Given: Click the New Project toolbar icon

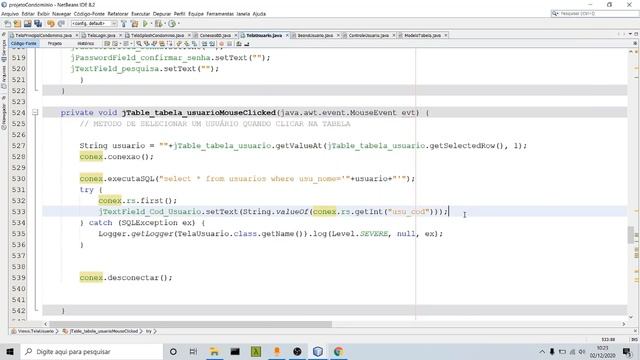Looking at the screenshot, I should coord(18,24).
